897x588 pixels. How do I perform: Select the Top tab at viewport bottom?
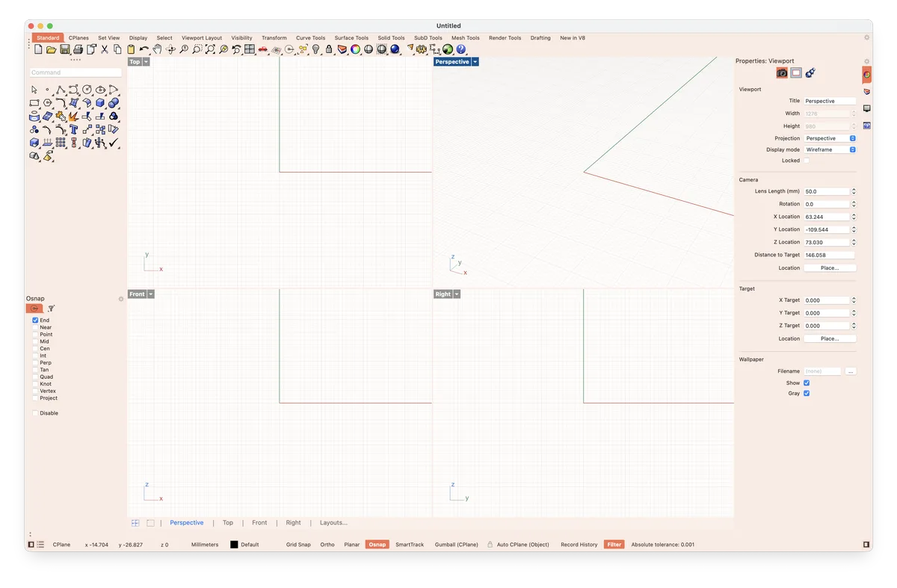(x=228, y=523)
